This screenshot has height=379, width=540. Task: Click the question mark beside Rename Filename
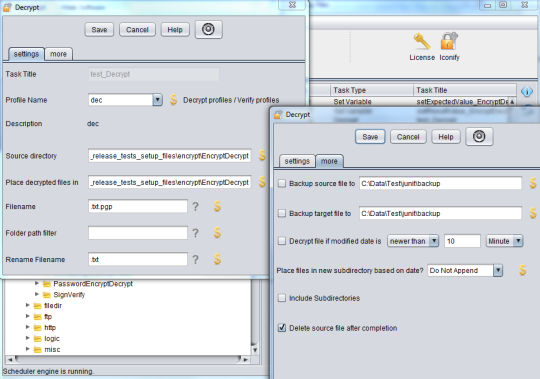pos(195,260)
